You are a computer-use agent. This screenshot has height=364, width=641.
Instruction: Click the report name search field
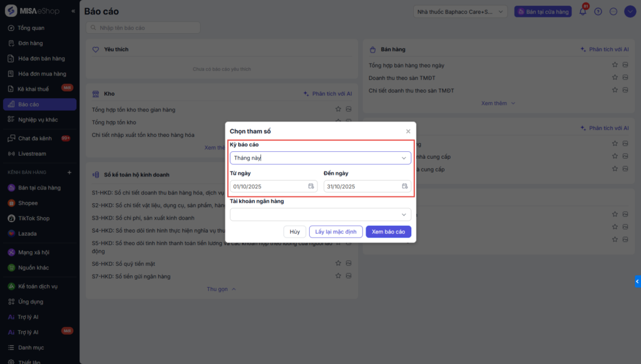(144, 28)
